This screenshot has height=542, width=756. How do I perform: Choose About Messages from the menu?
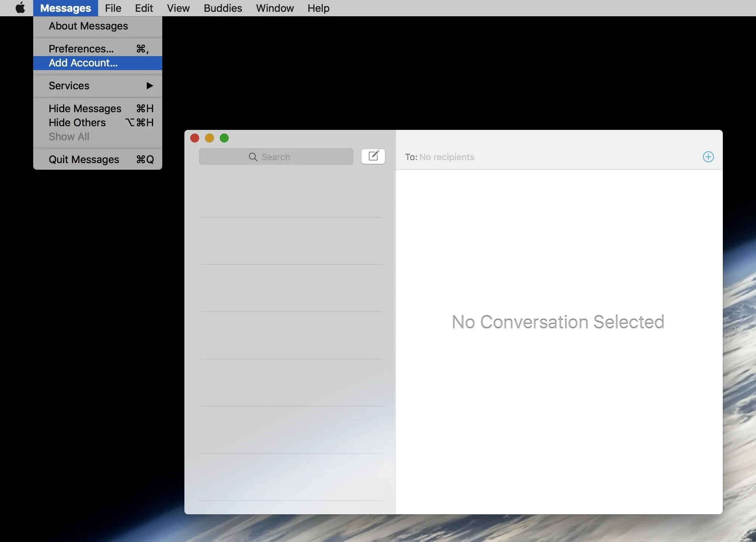pyautogui.click(x=98, y=26)
